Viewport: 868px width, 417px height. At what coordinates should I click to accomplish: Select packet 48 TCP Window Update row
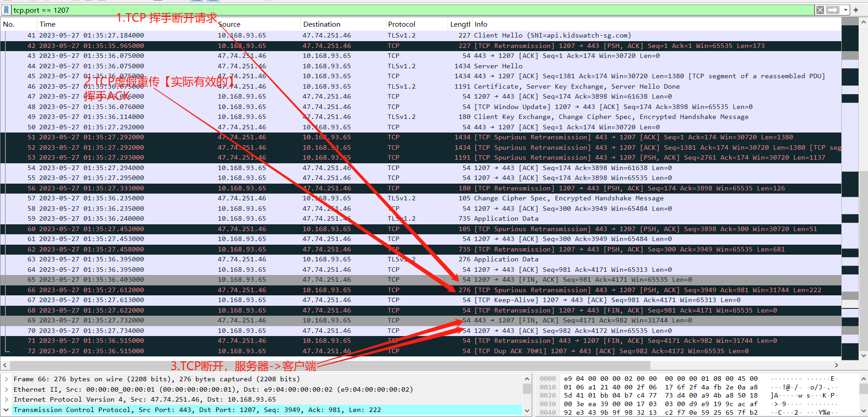click(421, 107)
